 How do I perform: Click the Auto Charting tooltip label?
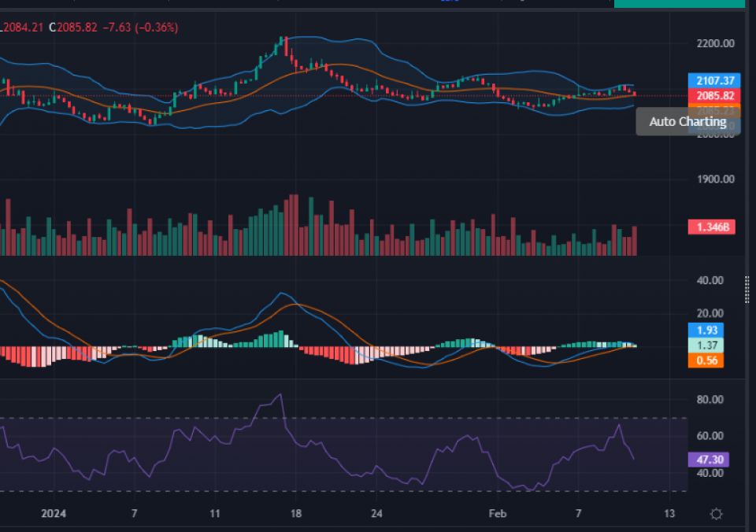pyautogui.click(x=687, y=121)
